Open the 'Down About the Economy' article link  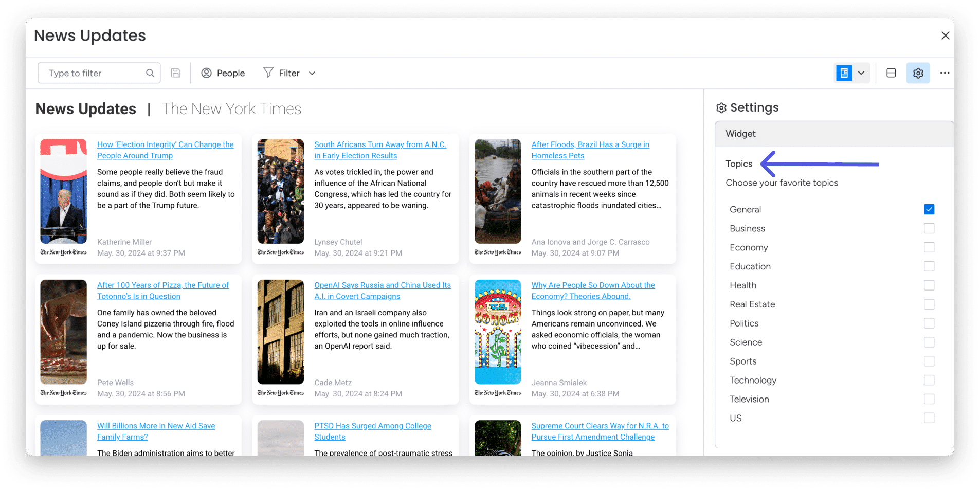[x=593, y=291]
